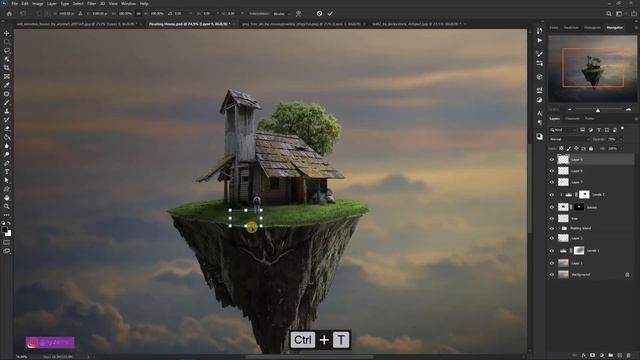
Task: Switch to the Histogram panel tab
Action: (x=592, y=28)
